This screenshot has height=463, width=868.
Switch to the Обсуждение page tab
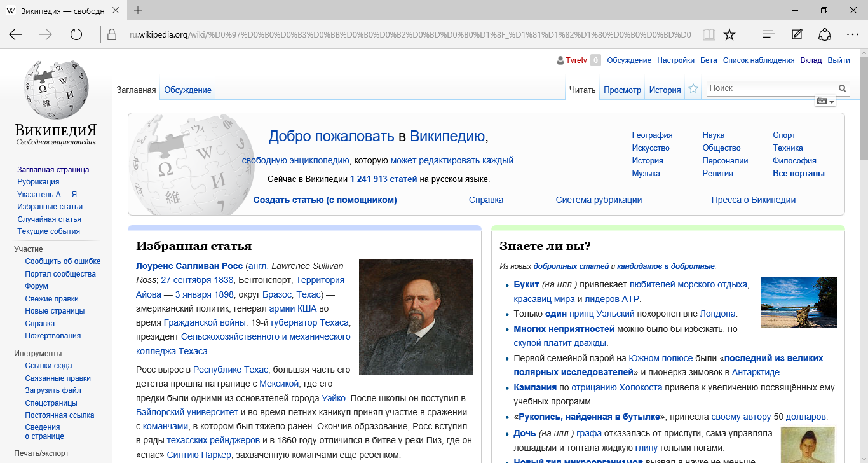[x=187, y=90]
